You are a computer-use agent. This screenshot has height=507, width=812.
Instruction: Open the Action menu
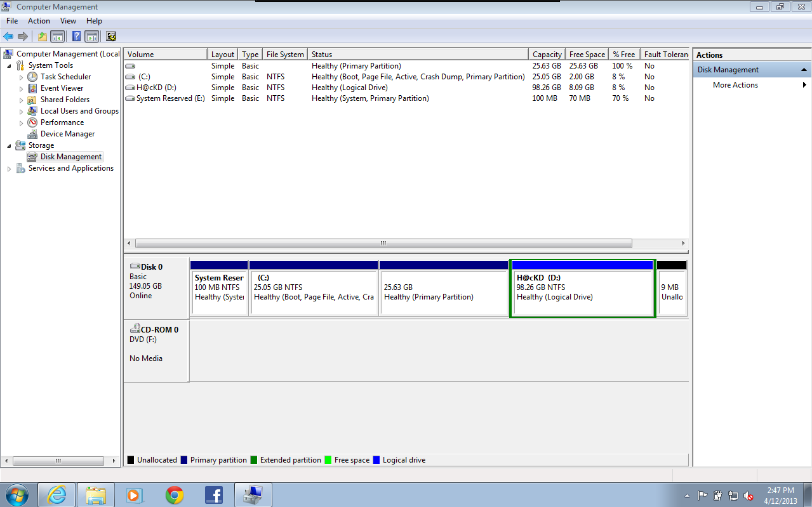click(39, 21)
